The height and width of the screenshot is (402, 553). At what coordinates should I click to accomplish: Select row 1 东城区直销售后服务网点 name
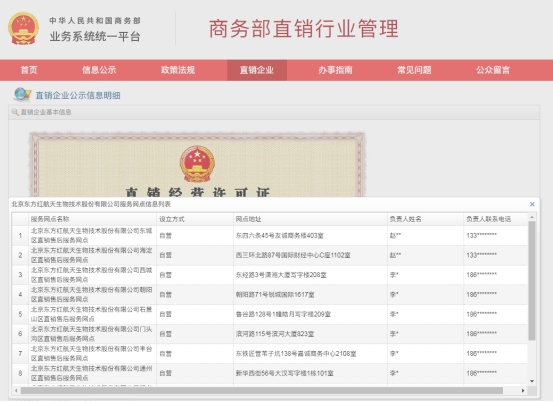(x=91, y=235)
